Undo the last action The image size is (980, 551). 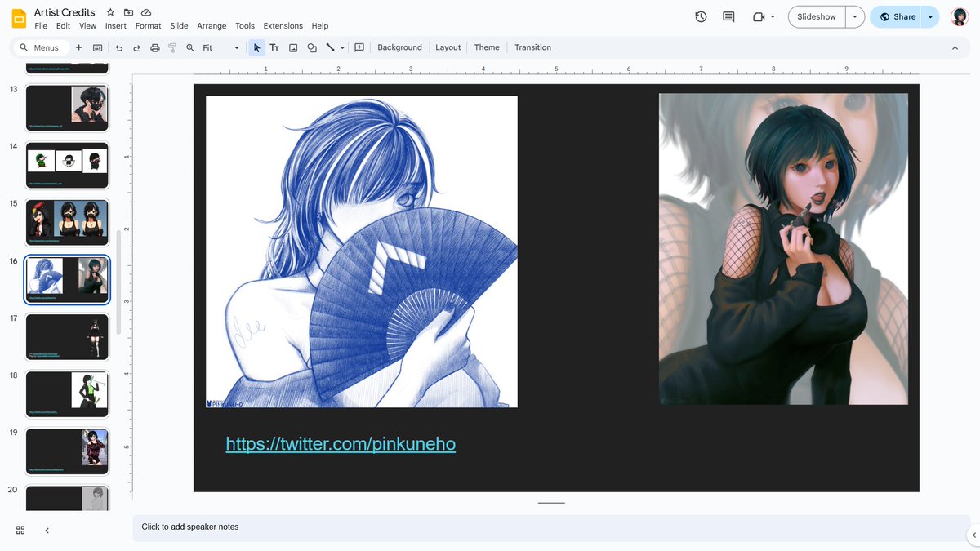pyautogui.click(x=119, y=47)
